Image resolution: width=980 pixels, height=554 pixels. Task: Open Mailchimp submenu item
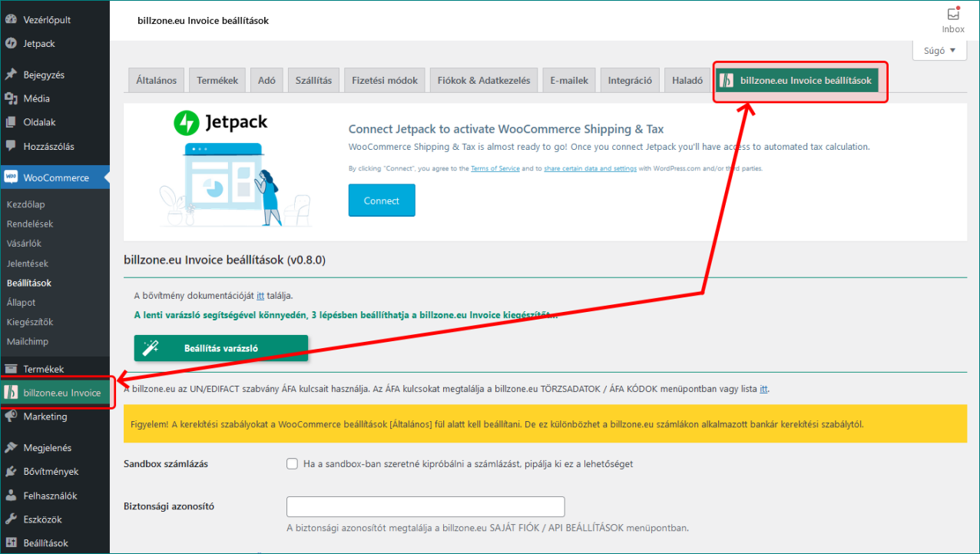(x=28, y=341)
